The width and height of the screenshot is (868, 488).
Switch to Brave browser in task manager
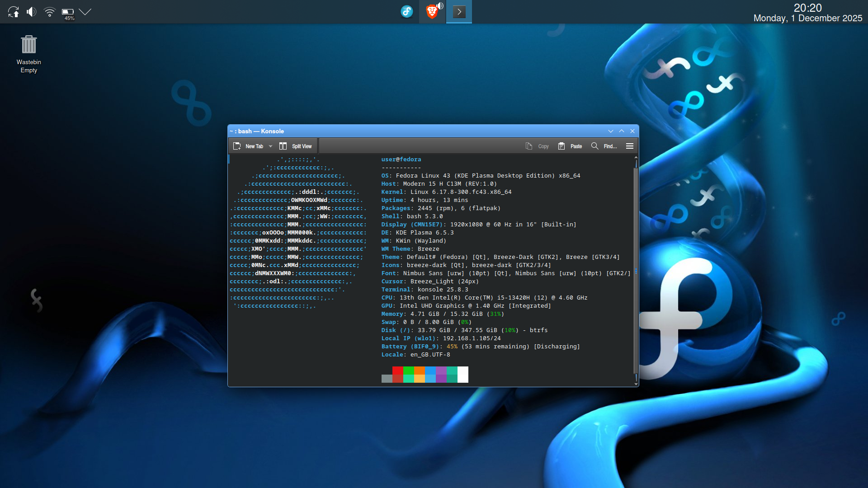tap(433, 12)
